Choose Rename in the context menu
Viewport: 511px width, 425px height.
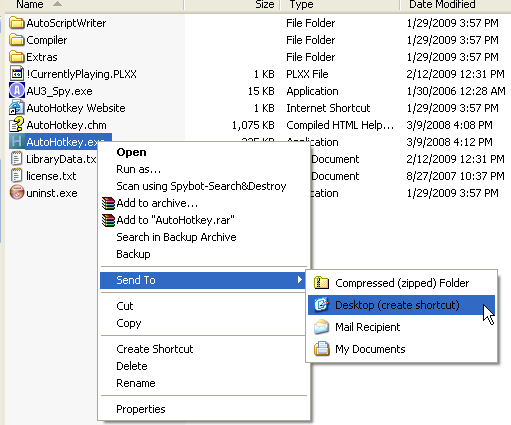point(204,383)
